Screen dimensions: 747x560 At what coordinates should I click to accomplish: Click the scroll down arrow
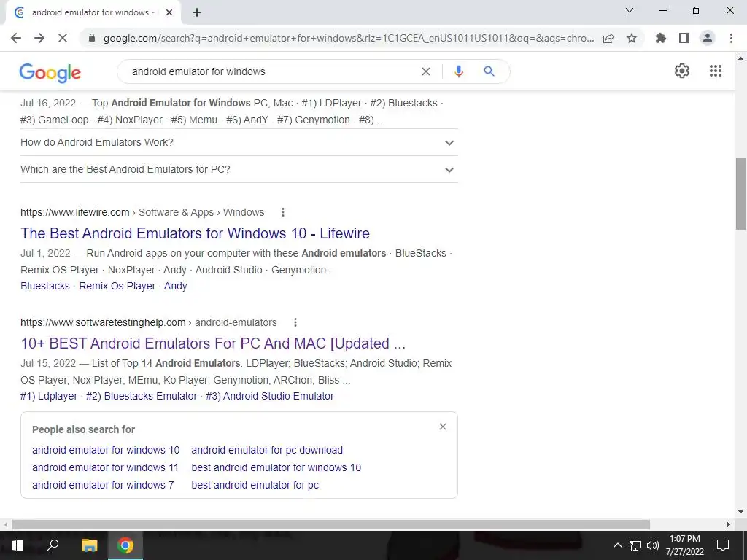[x=740, y=513]
